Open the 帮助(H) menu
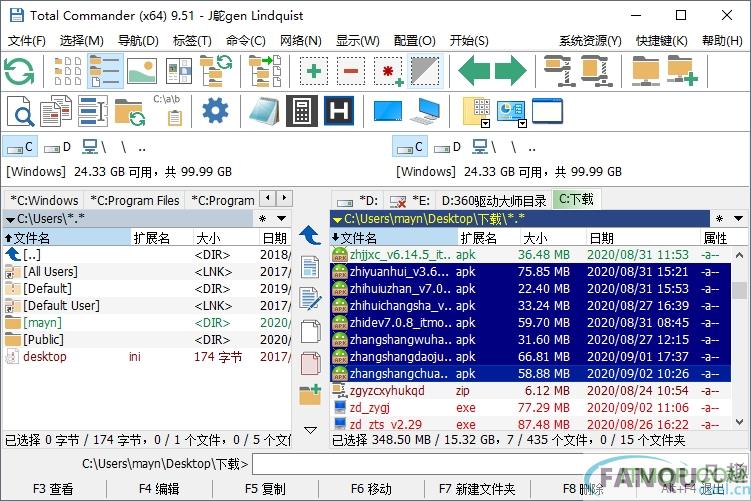This screenshot has height=501, width=751. coord(722,41)
